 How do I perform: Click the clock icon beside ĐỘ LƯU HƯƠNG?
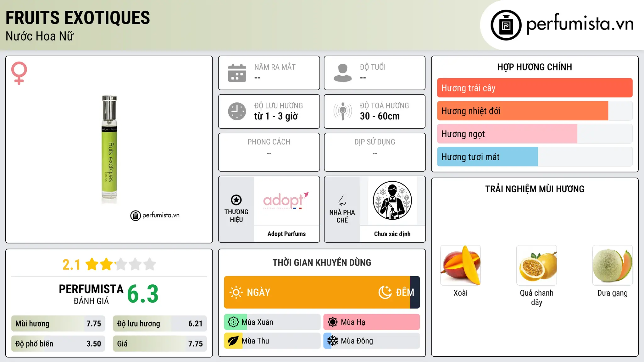coord(237,111)
